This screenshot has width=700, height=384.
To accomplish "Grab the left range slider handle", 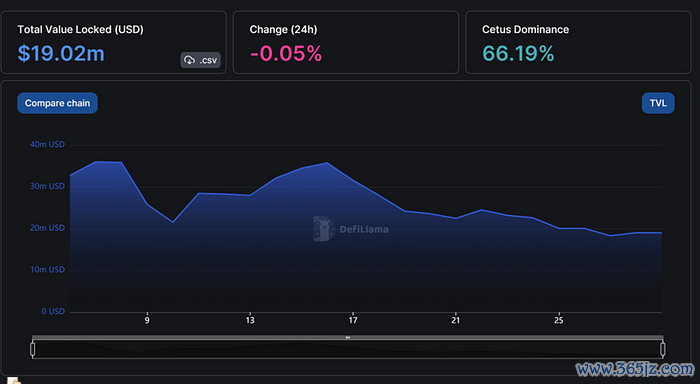I will tap(33, 349).
